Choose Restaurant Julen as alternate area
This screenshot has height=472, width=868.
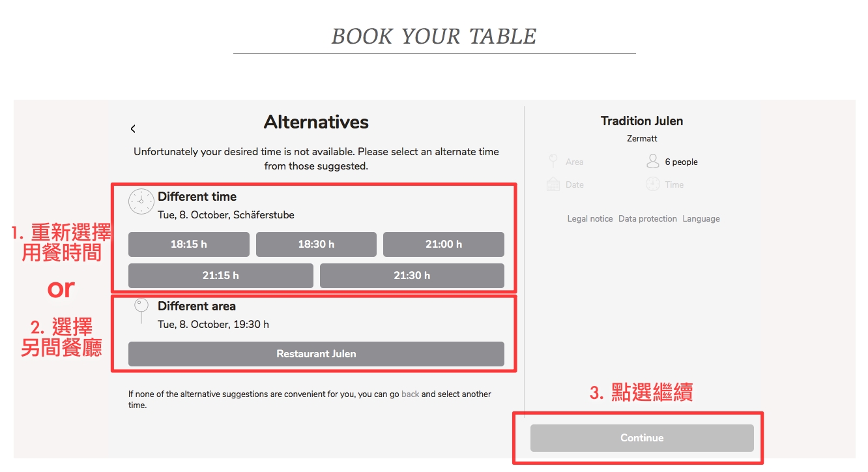(x=316, y=354)
